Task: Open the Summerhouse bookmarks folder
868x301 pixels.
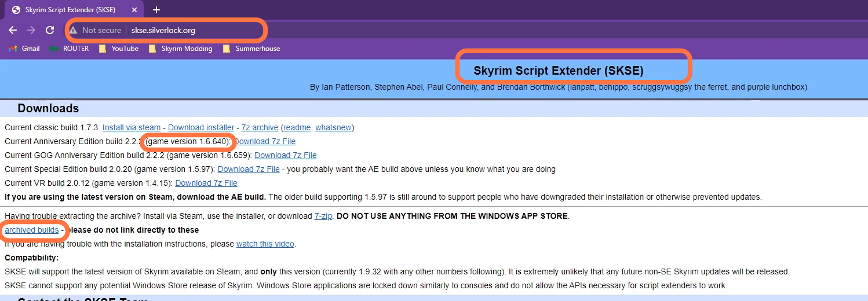Action: [251, 49]
